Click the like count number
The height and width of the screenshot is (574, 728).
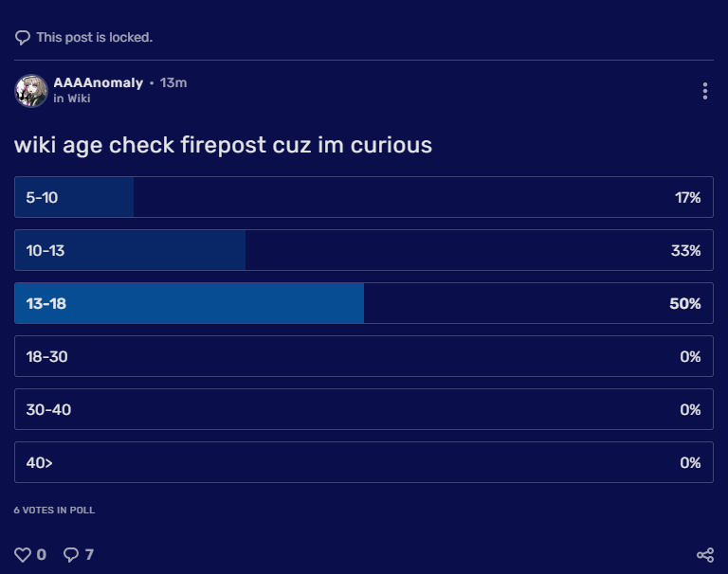click(41, 555)
